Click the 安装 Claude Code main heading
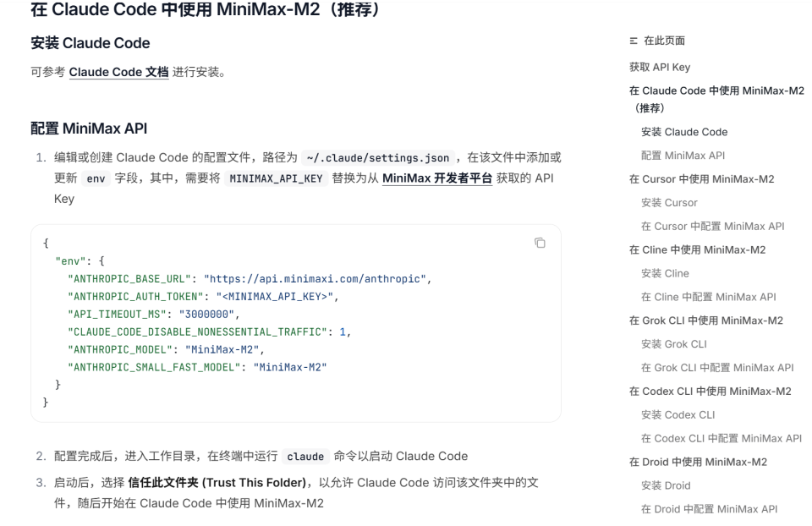 pos(91,43)
